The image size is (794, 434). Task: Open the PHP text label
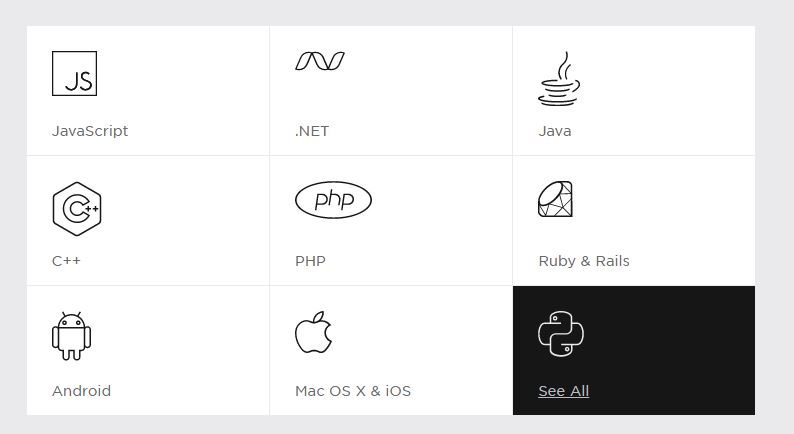click(310, 261)
